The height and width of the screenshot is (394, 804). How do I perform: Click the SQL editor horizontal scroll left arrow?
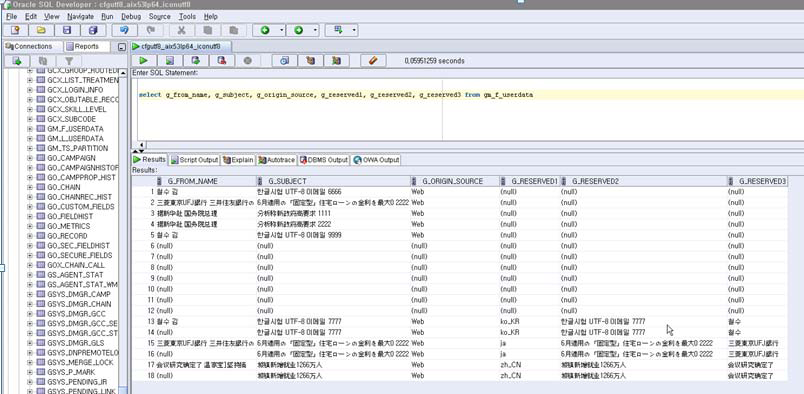(142, 145)
